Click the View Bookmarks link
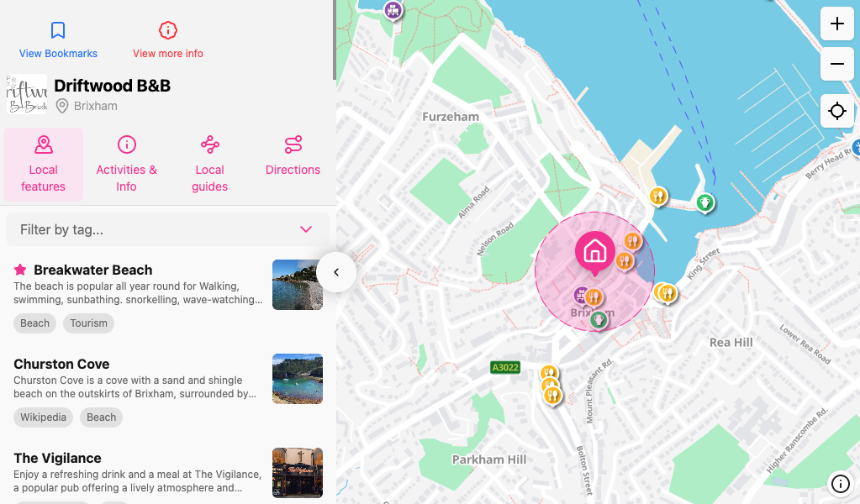860x504 pixels. coord(57,52)
